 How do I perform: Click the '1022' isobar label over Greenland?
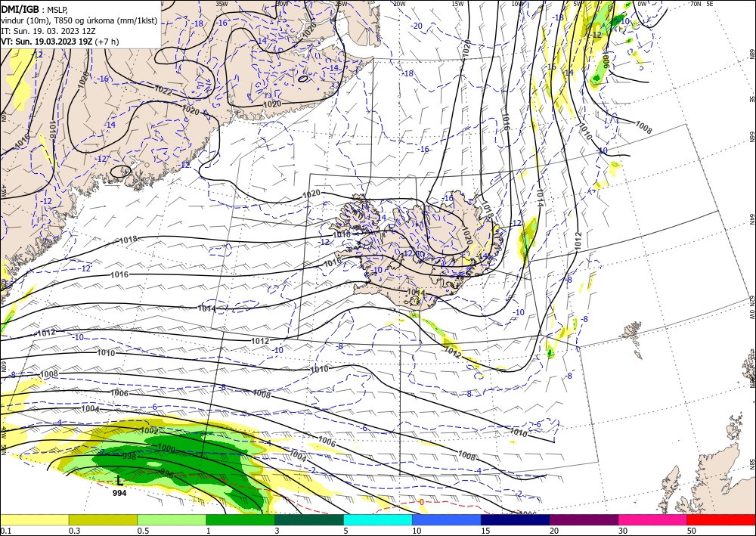click(x=163, y=90)
